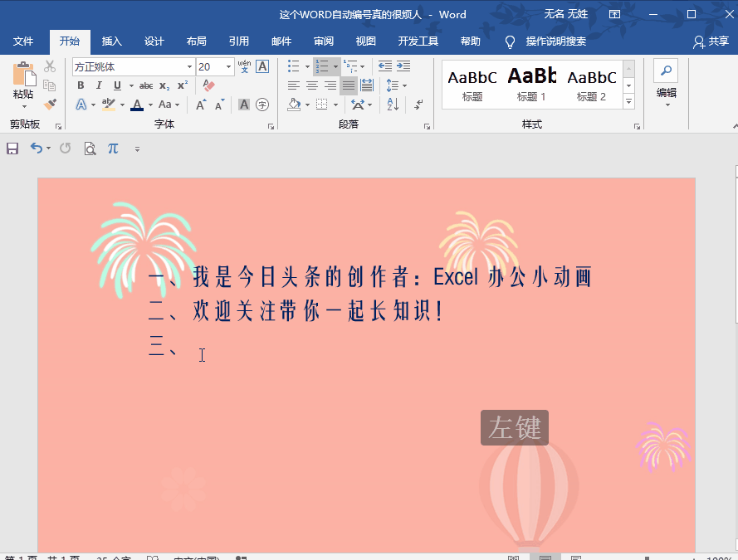Toggle italic formatting
This screenshot has height=560, width=738.
coord(99,85)
